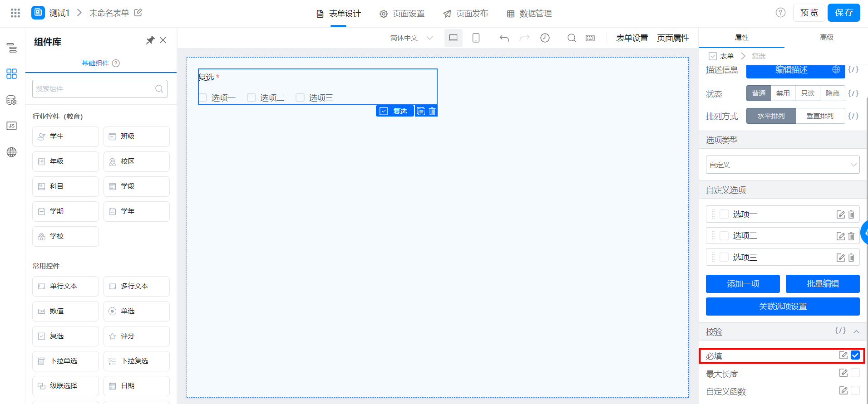Open the 简体中文 language dropdown
Screen dimensions: 868x404
[411, 38]
